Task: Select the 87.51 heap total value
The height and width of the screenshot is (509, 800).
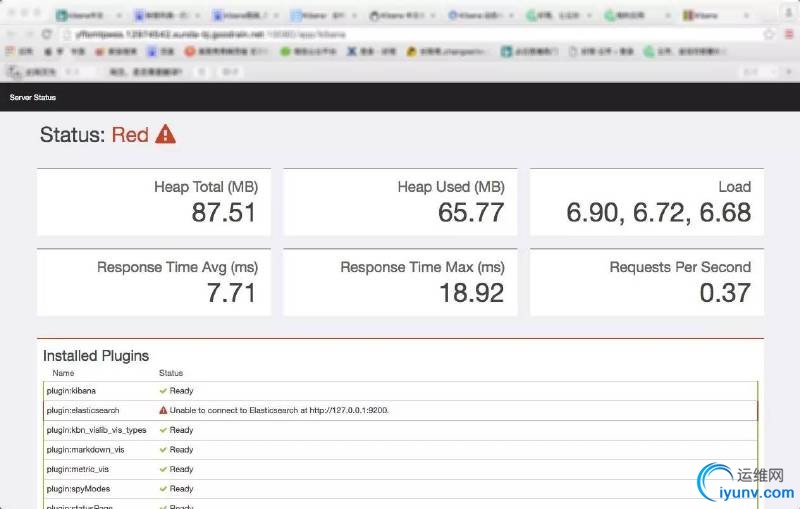Action: pos(223,212)
